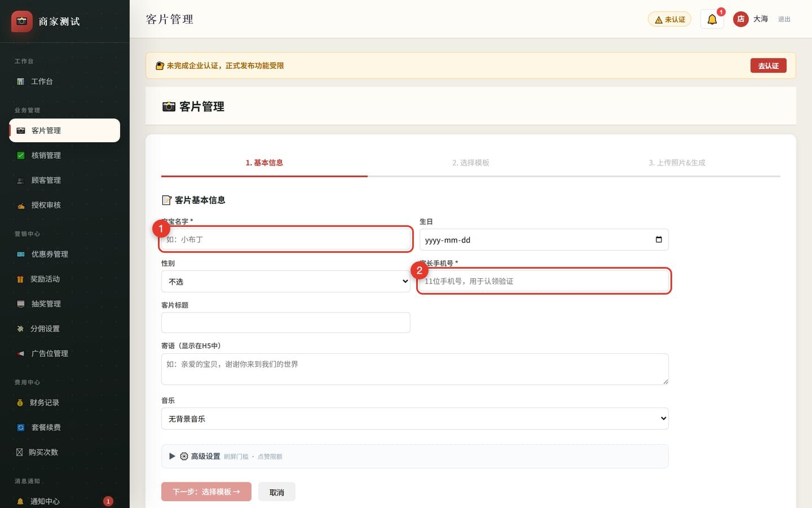Image resolution: width=812 pixels, height=508 pixels.
Task: Click the 店 user avatar icon
Action: pyautogui.click(x=740, y=19)
